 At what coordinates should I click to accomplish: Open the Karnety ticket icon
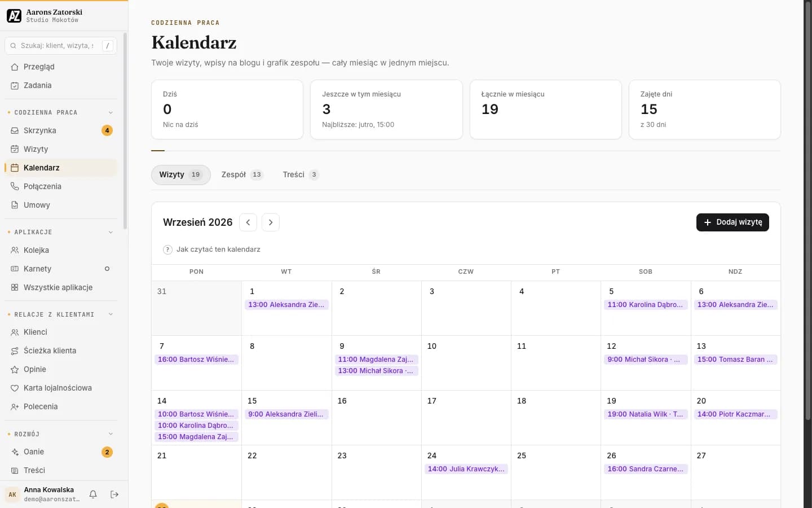[15, 269]
